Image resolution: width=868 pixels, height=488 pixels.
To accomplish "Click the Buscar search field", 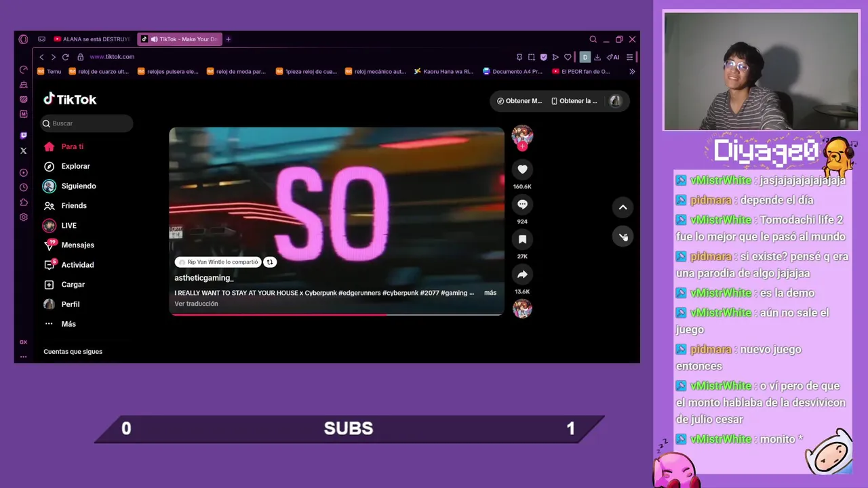I will coord(86,123).
